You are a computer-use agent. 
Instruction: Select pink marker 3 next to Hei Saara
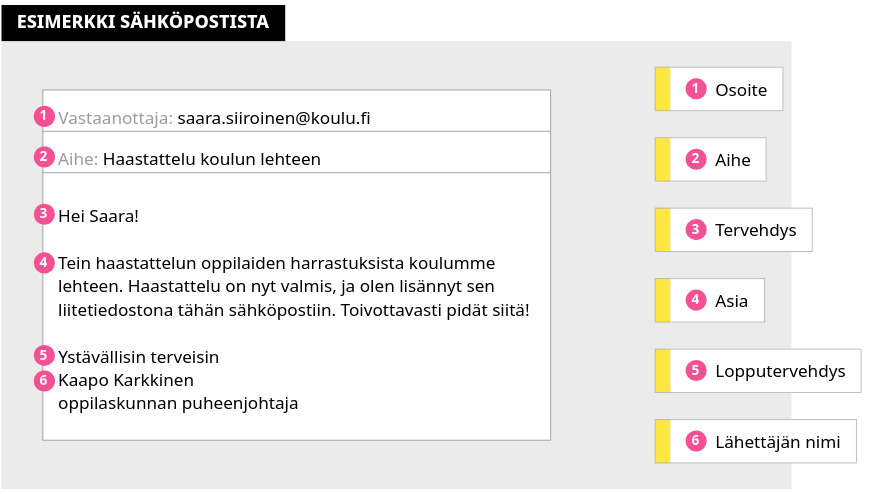pyautogui.click(x=43, y=213)
